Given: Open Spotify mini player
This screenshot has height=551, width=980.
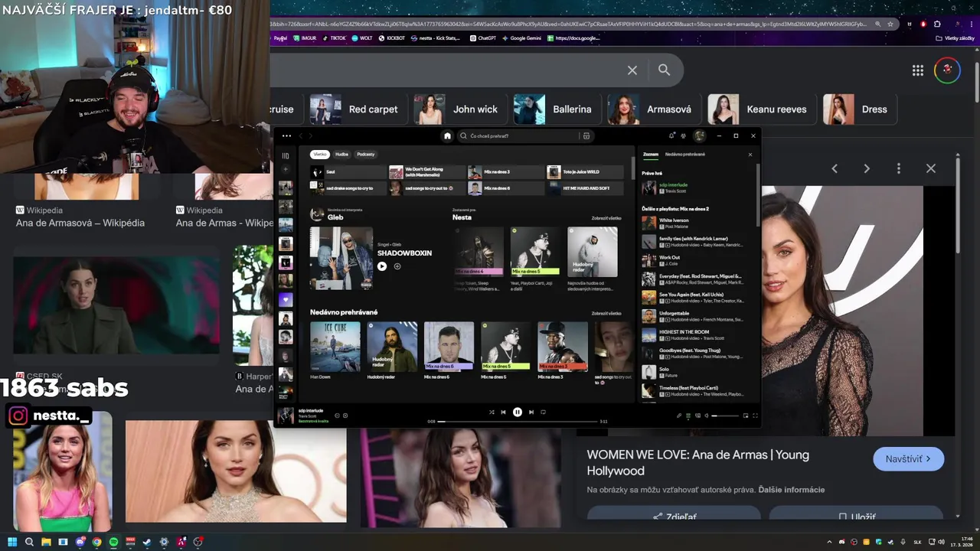Looking at the screenshot, I should tap(746, 416).
